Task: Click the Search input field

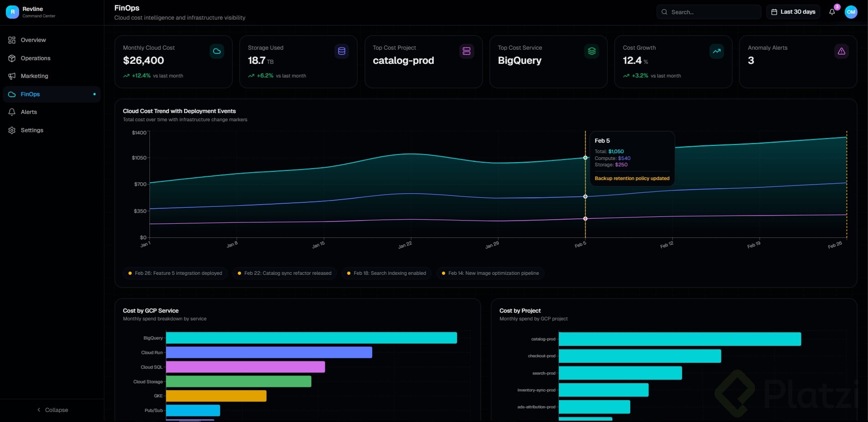Action: pos(709,12)
